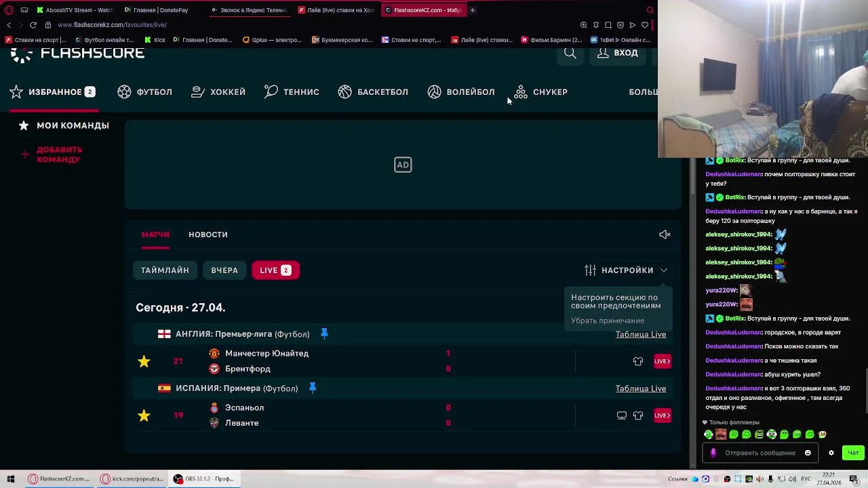The image size is (868, 488).
Task: Switch to OBS 32.1.2 taskbar window
Action: 203,479
